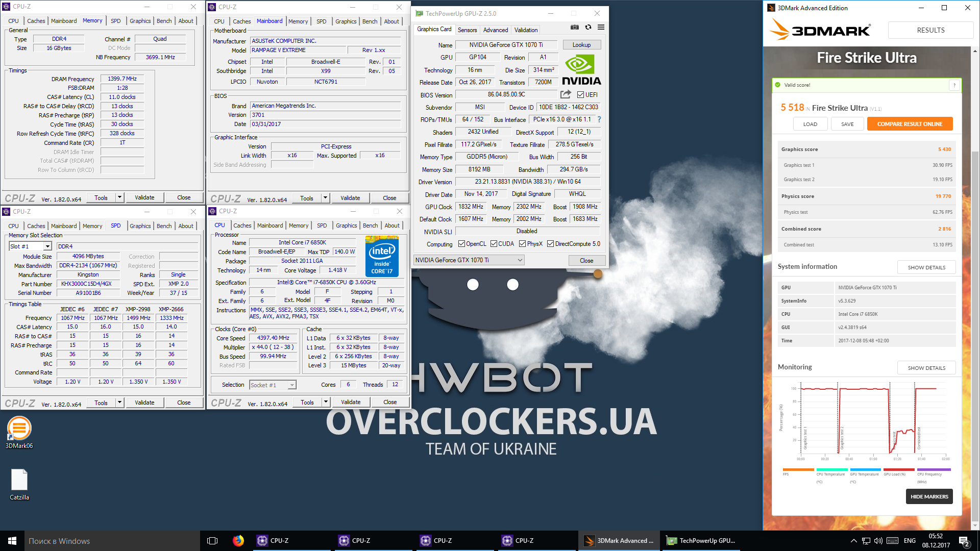
Task: Switch to Advanced tab in GPU-Z
Action: tap(496, 30)
